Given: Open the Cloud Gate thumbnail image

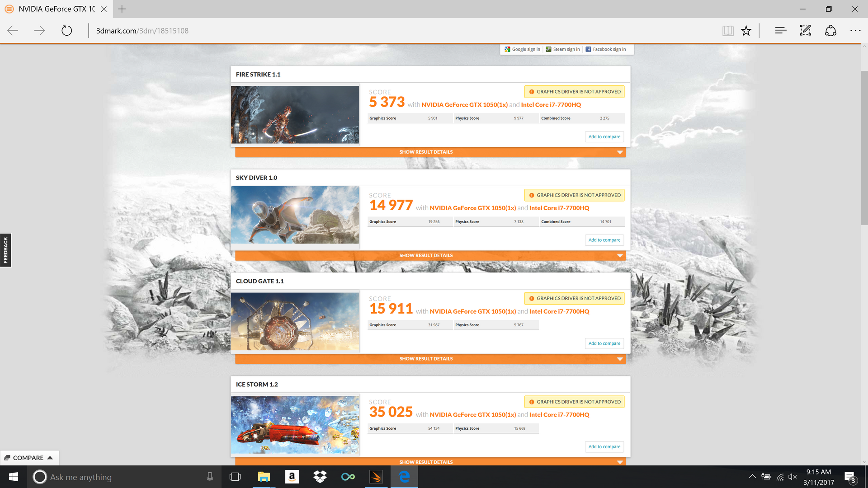Looking at the screenshot, I should [295, 321].
